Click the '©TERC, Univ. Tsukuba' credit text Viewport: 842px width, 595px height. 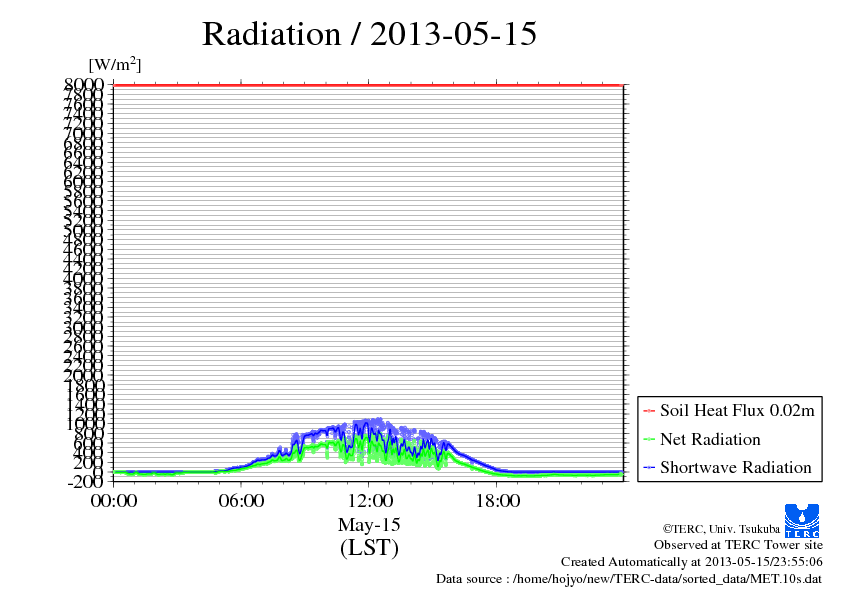click(721, 529)
